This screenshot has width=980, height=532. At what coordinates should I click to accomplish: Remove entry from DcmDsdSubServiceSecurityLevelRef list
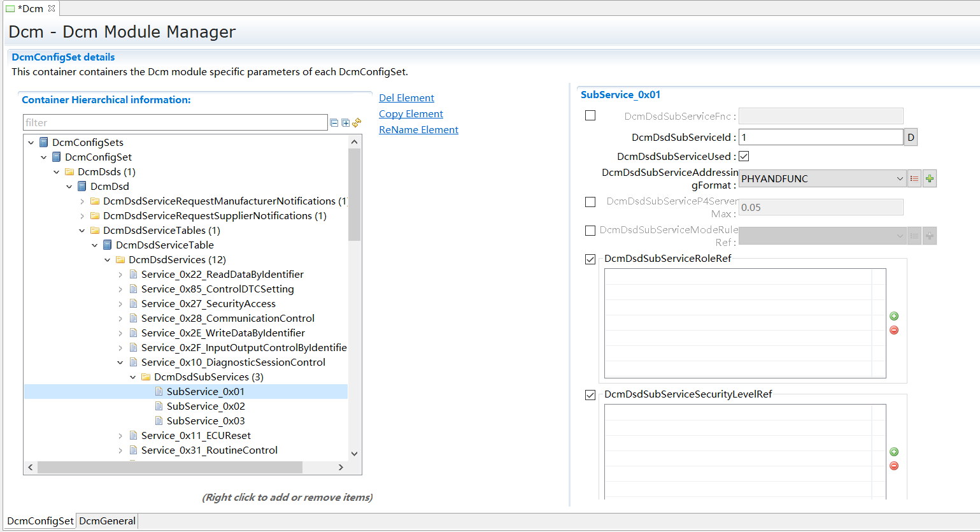(x=894, y=466)
